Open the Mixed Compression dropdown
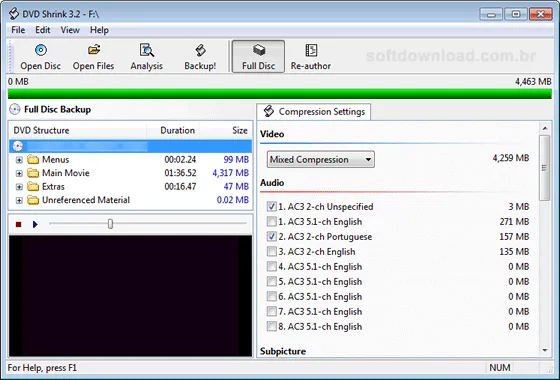Viewport: 560px width, 380px height. point(321,159)
